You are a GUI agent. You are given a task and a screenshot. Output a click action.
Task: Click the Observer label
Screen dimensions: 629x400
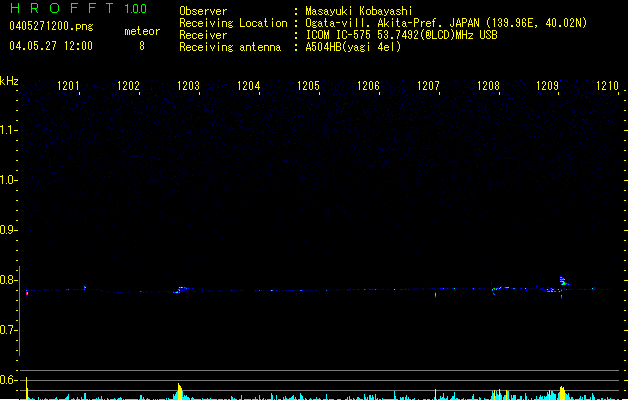(203, 11)
